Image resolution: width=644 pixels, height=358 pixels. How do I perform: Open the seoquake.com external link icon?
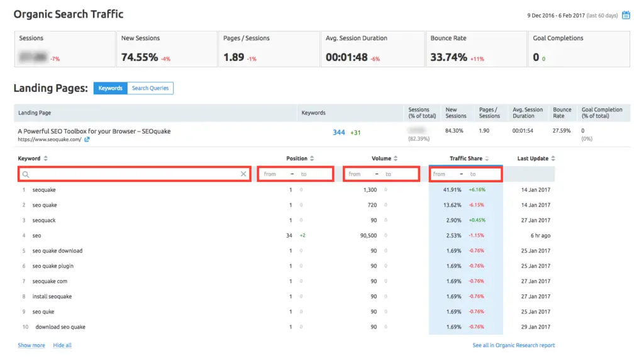coord(87,139)
